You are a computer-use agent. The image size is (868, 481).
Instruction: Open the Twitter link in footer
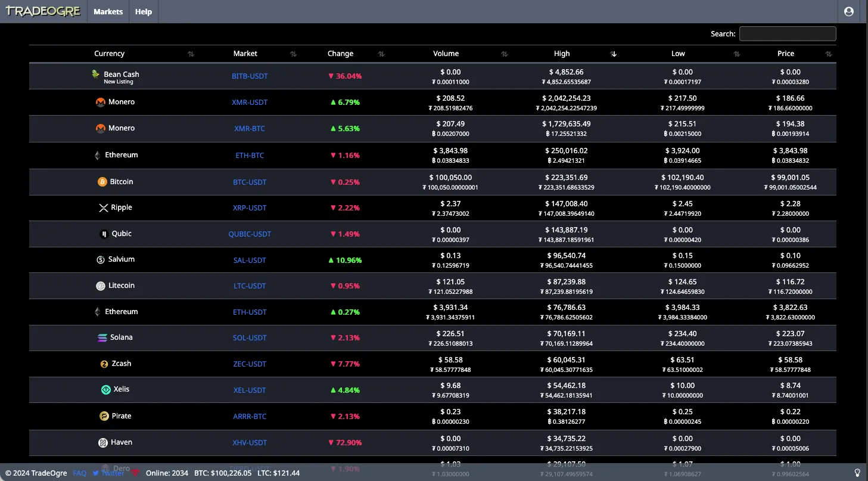pyautogui.click(x=108, y=473)
